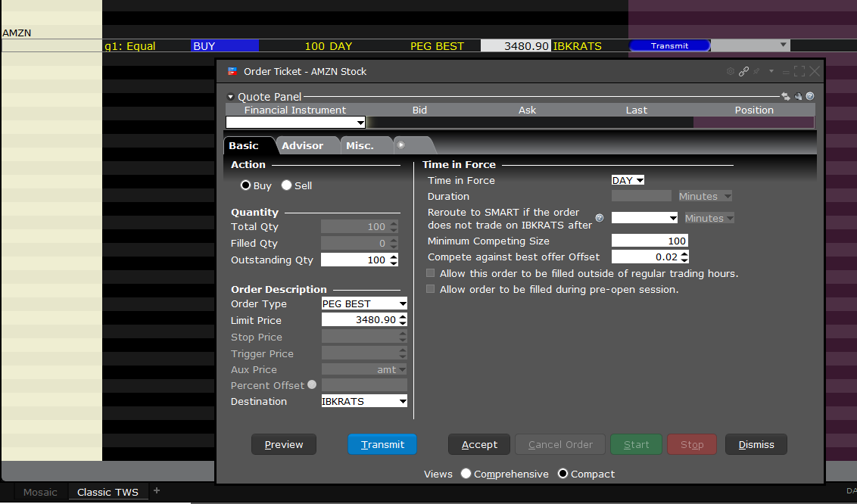Click the Order Ticket settings gear icon
This screenshot has width=857, height=504.
[731, 72]
